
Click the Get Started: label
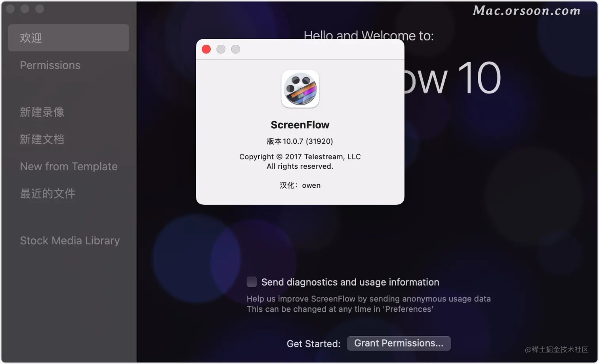313,343
